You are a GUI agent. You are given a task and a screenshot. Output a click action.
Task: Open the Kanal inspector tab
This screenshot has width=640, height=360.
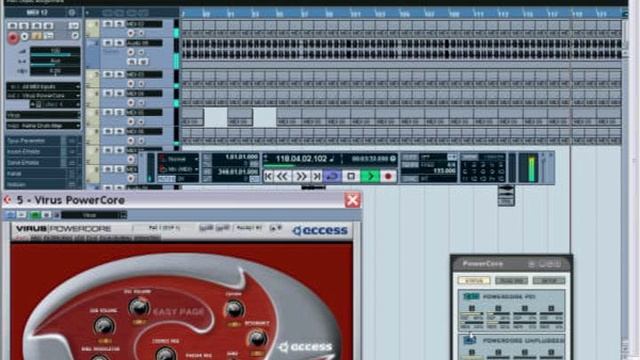43,174
